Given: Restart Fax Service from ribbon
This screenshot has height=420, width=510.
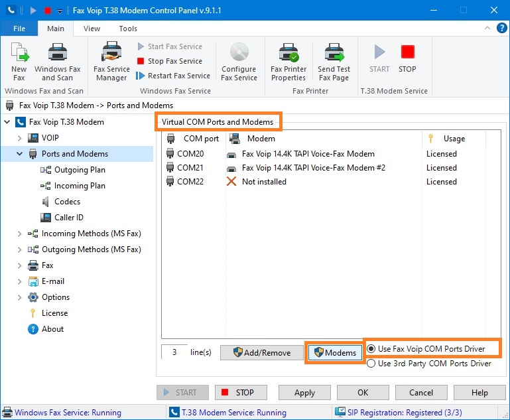Looking at the screenshot, I should pyautogui.click(x=173, y=76).
